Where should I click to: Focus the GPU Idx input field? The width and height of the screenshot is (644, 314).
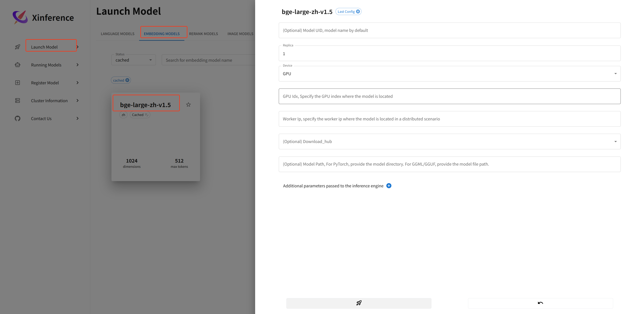(x=449, y=96)
